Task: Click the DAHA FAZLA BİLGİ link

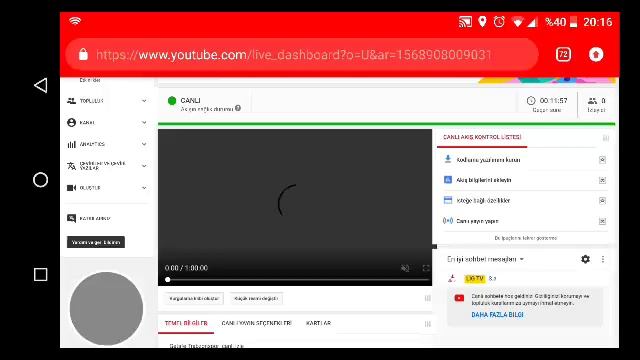Action: pos(497,315)
